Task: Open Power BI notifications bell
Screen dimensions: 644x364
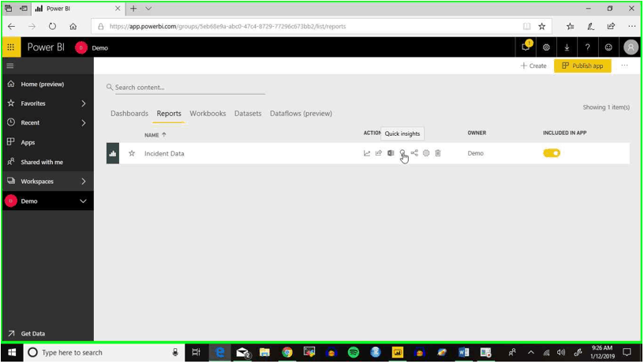Action: point(526,47)
